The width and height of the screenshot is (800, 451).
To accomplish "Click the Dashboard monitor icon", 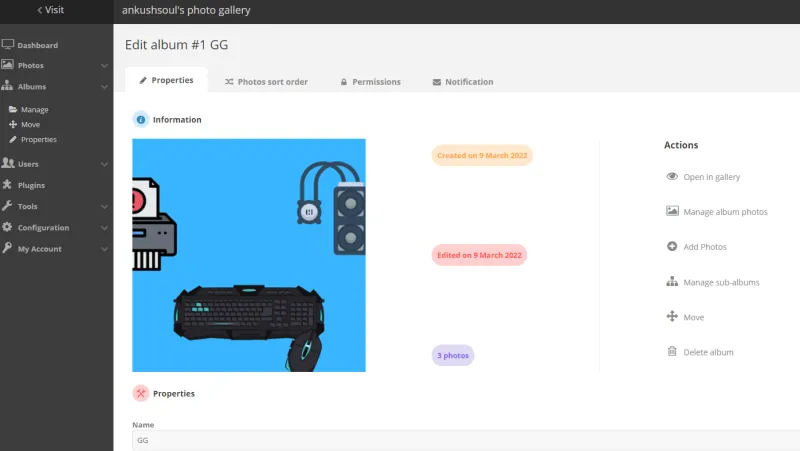I will [x=8, y=45].
